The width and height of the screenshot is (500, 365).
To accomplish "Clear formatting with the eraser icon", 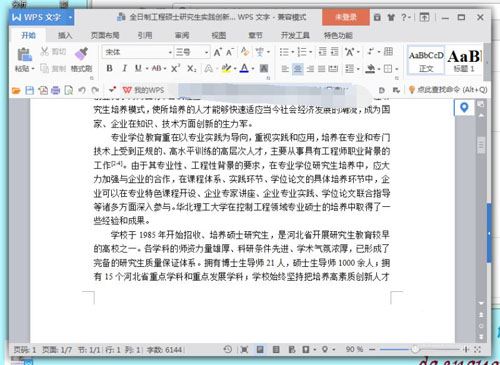I will click(x=245, y=52).
